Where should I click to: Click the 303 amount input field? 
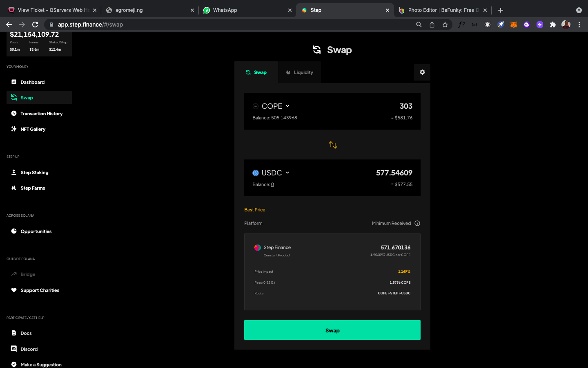pos(405,106)
